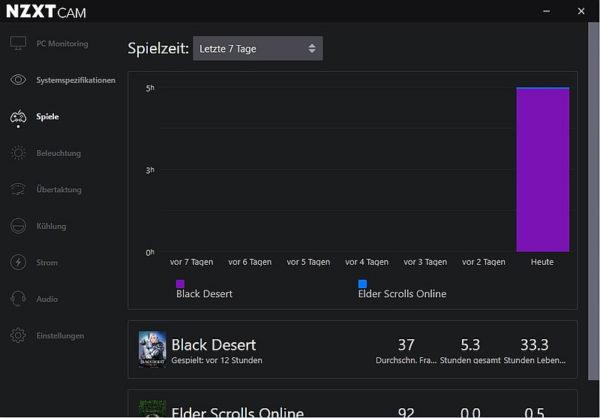Click the blue Elder Scrolls Online legend swatch
This screenshot has width=600, height=418.
pos(362,284)
